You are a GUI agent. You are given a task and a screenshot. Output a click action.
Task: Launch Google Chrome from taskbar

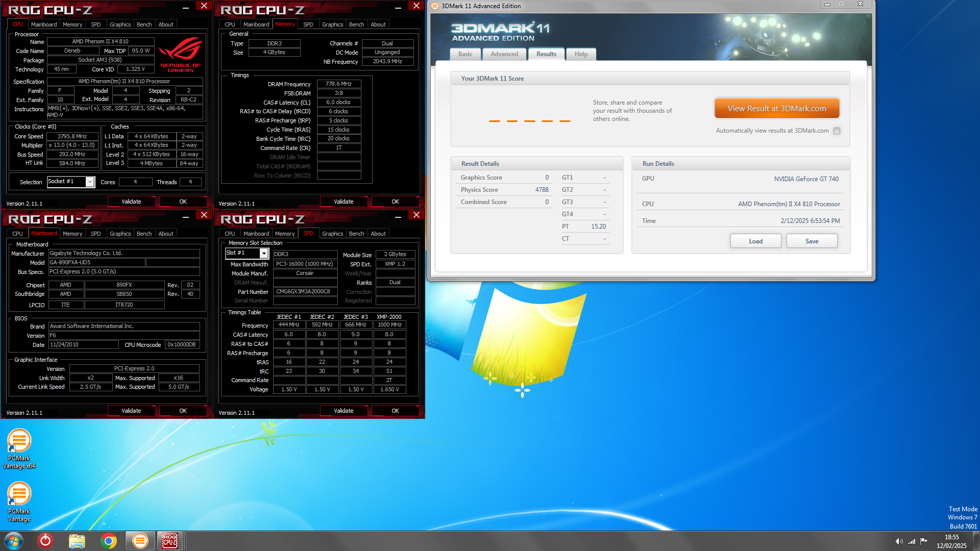[108, 541]
